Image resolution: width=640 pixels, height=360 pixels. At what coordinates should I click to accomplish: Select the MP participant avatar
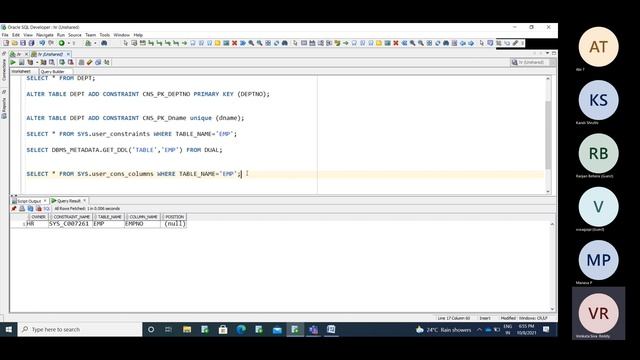pyautogui.click(x=598, y=260)
